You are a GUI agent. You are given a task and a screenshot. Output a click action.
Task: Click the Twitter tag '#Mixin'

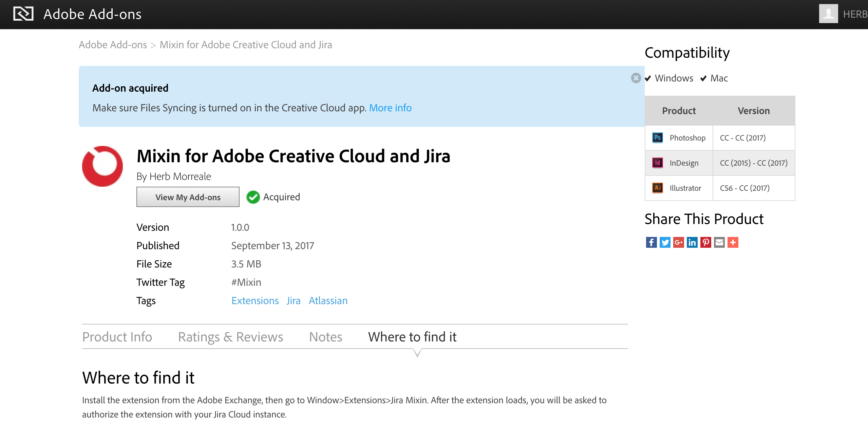246,282
